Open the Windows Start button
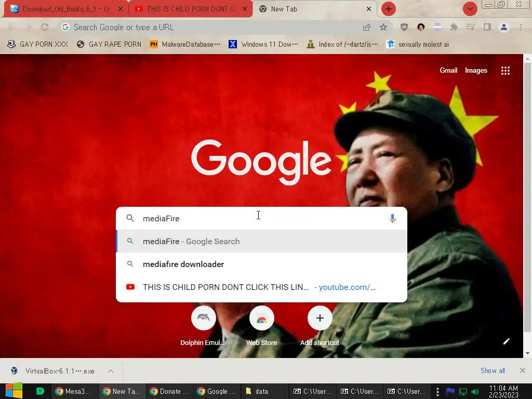This screenshot has width=532, height=399. point(14,391)
